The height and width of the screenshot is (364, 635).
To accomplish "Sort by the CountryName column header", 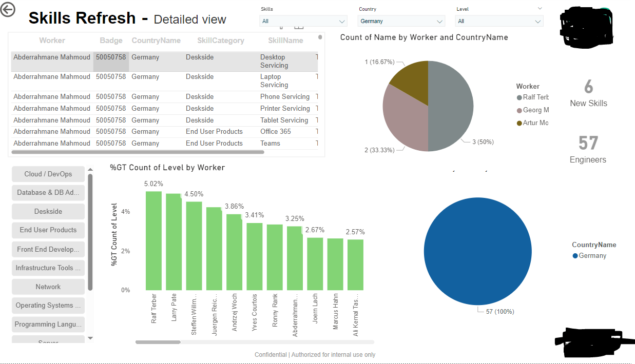I will pos(156,41).
